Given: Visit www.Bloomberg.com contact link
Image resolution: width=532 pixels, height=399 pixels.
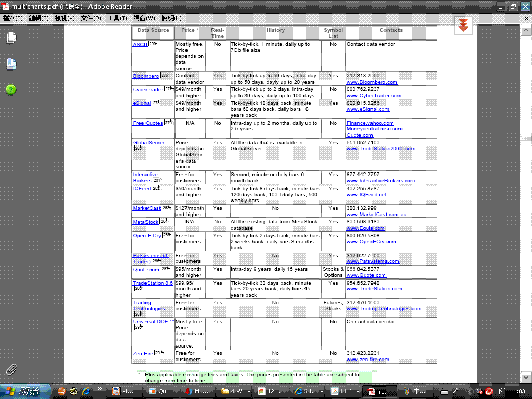Looking at the screenshot, I should tap(371, 82).
